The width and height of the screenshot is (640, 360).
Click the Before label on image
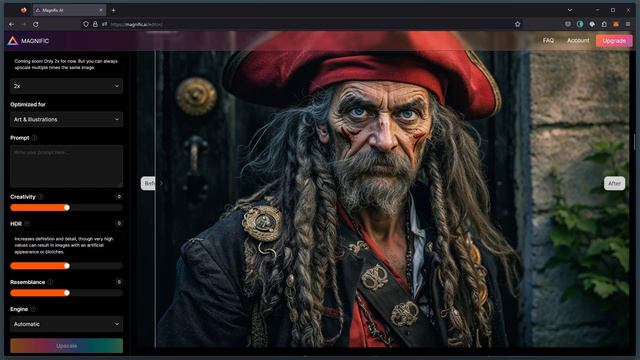(148, 183)
